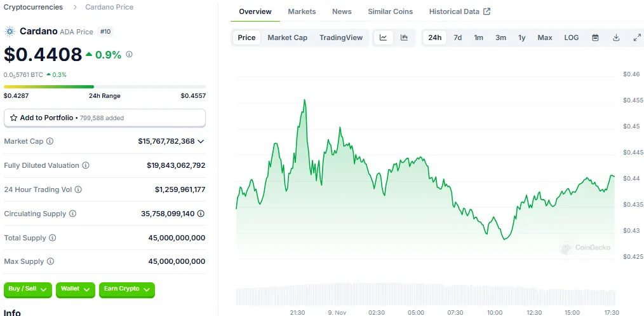Click the #10 rank badge

coord(105,32)
